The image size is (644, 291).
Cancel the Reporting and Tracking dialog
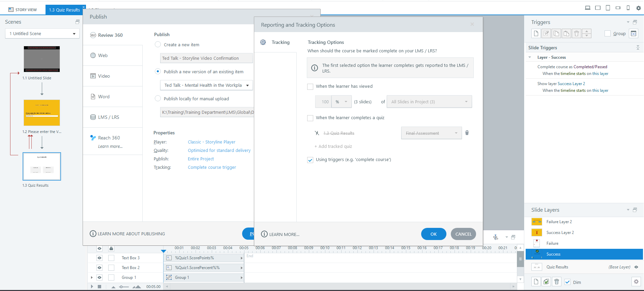(x=463, y=234)
